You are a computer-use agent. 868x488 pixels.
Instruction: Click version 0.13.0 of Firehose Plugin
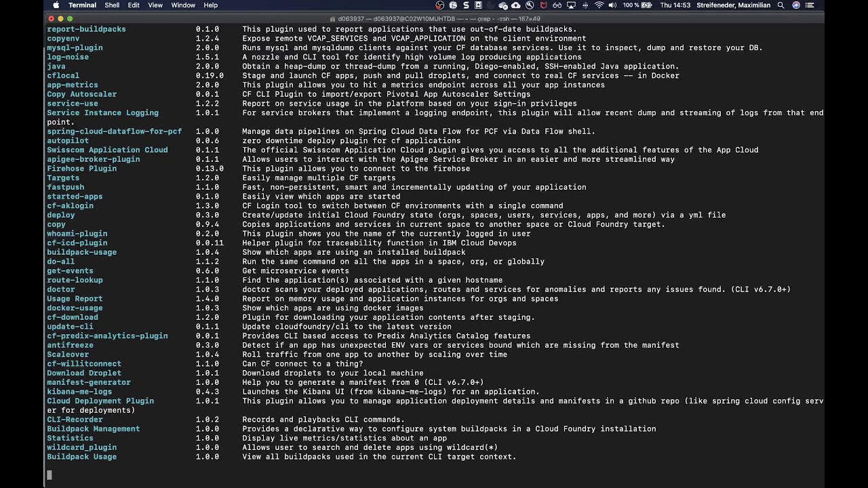point(210,169)
